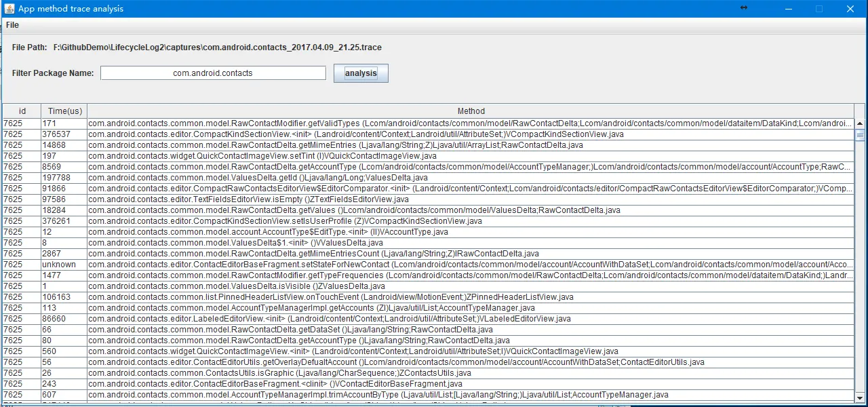868x407 pixels.
Task: Sort table by the Time(us) column header
Action: pyautogui.click(x=64, y=111)
